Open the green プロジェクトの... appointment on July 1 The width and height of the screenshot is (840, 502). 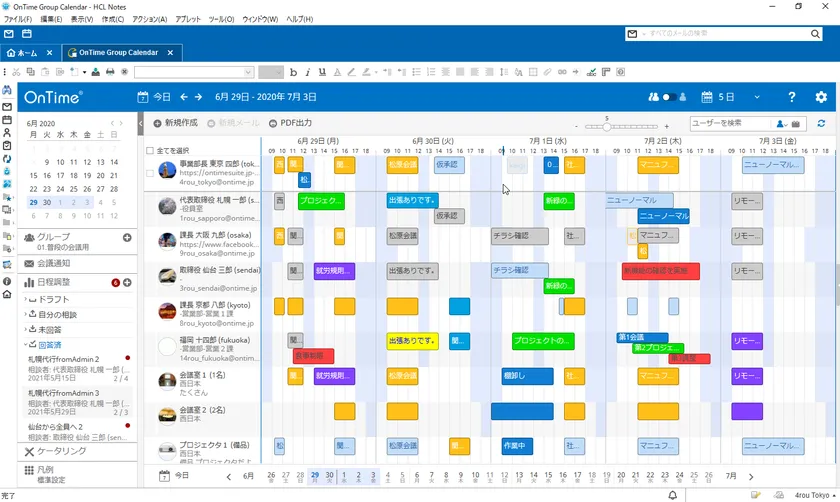pos(543,341)
